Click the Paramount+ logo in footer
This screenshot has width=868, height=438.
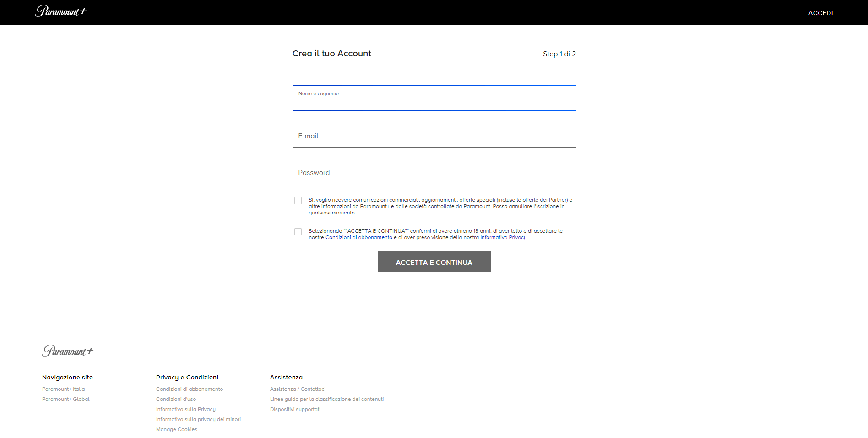pyautogui.click(x=68, y=351)
